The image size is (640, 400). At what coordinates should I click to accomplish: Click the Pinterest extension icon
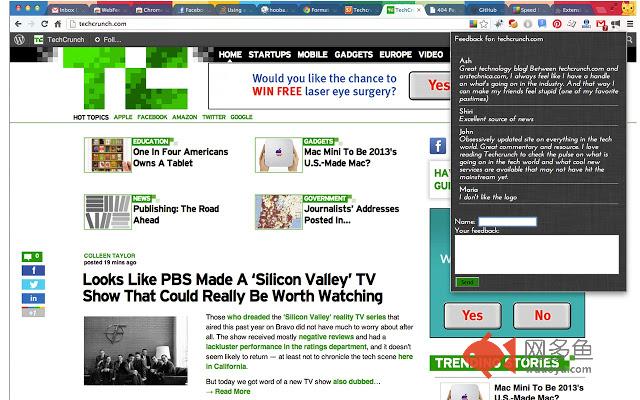(557, 24)
